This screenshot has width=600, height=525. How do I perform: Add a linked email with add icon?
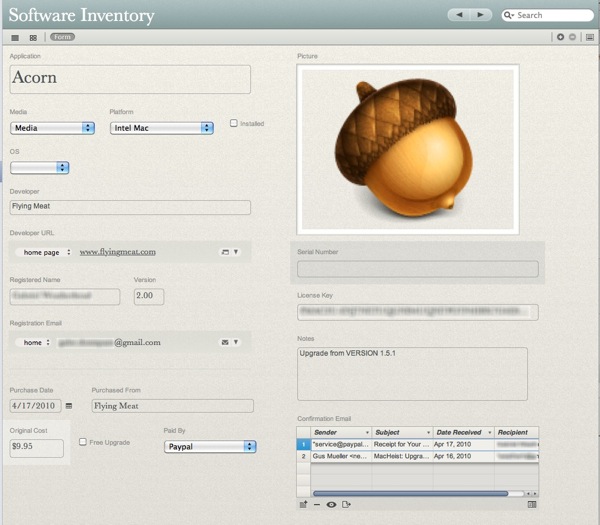click(303, 504)
